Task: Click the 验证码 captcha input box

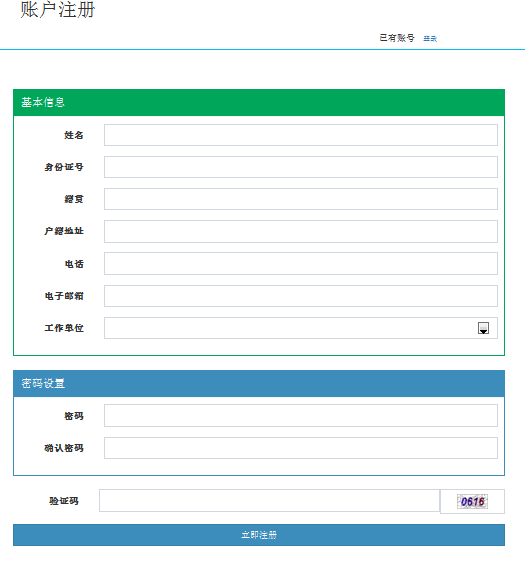Action: click(x=269, y=501)
